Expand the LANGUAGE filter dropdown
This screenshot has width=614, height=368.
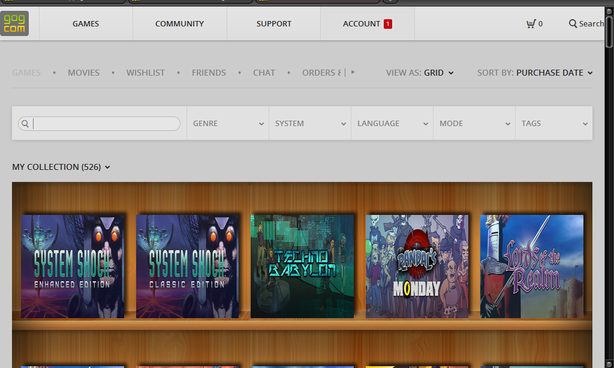pyautogui.click(x=392, y=123)
